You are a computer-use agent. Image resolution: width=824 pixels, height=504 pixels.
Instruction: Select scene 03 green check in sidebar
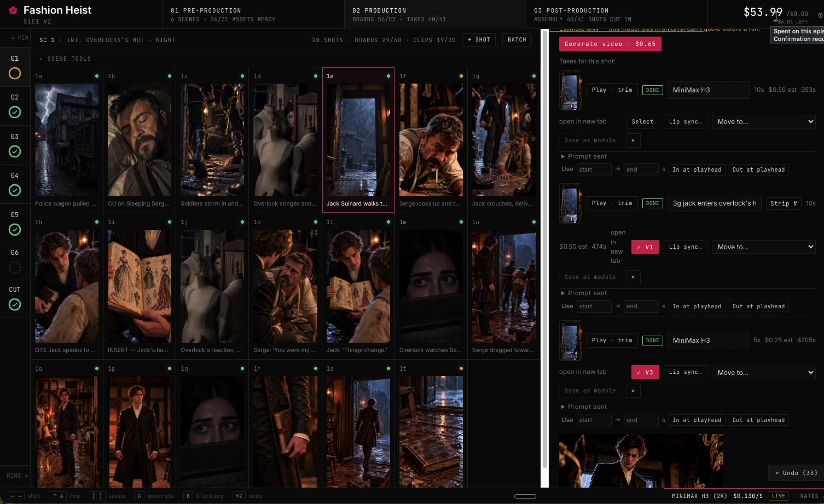point(15,151)
